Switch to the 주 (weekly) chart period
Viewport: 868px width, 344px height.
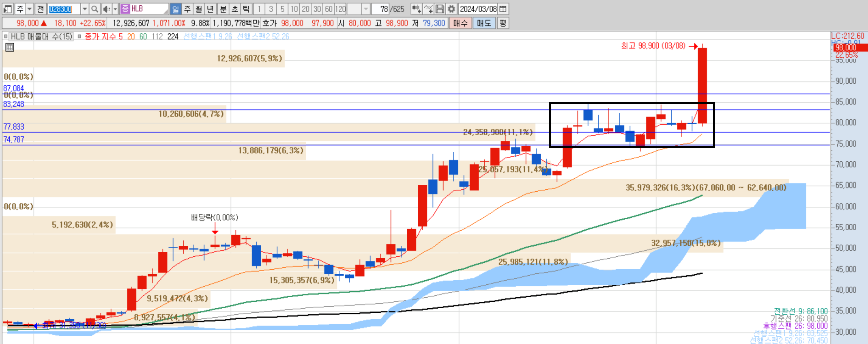[x=187, y=9]
